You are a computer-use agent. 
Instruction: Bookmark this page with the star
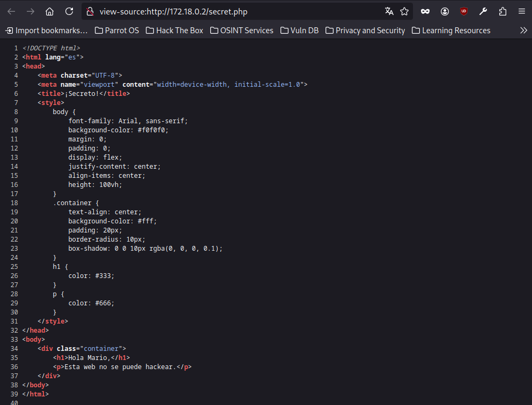coord(404,11)
